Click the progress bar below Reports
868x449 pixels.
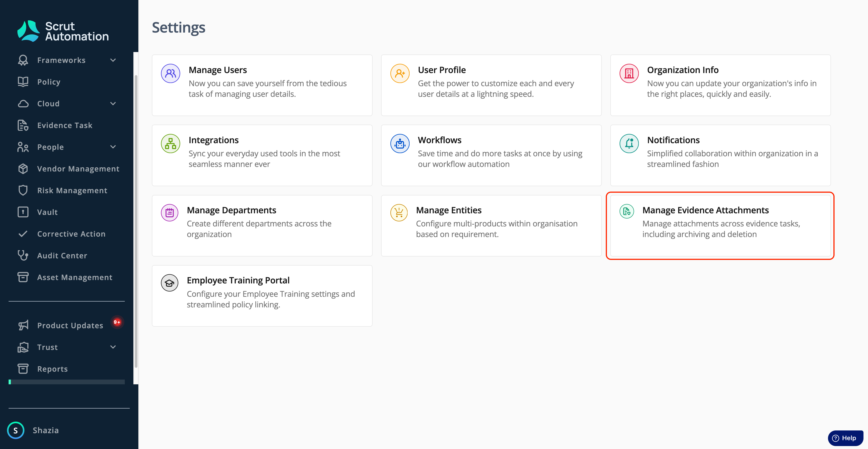[66, 382]
